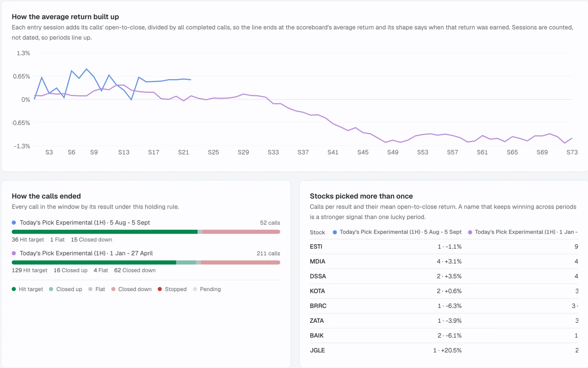Click the How the calls ended heading
The image size is (588, 368).
(46, 196)
